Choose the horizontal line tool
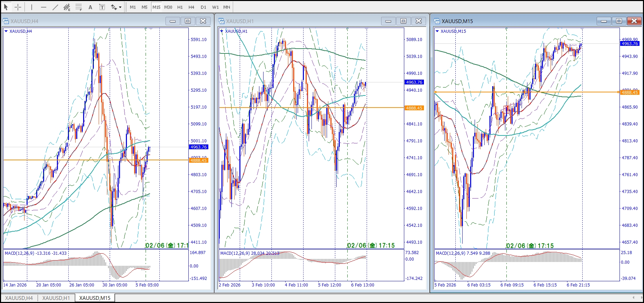Image resolution: width=644 pixels, height=303 pixels. [x=43, y=7]
